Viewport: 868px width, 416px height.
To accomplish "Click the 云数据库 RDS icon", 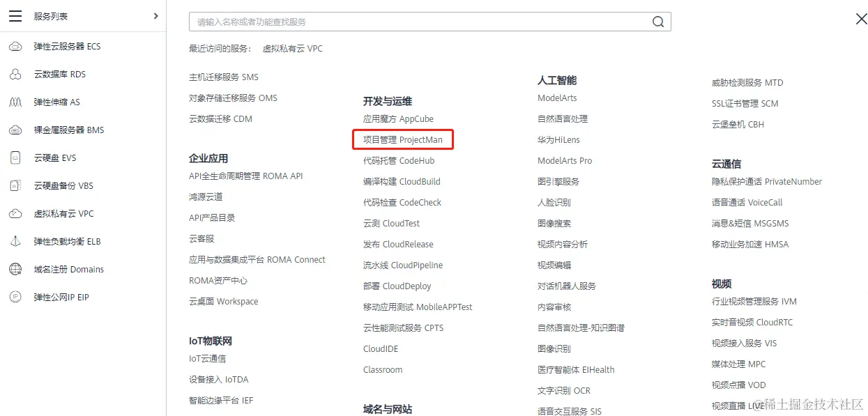I will click(x=15, y=75).
